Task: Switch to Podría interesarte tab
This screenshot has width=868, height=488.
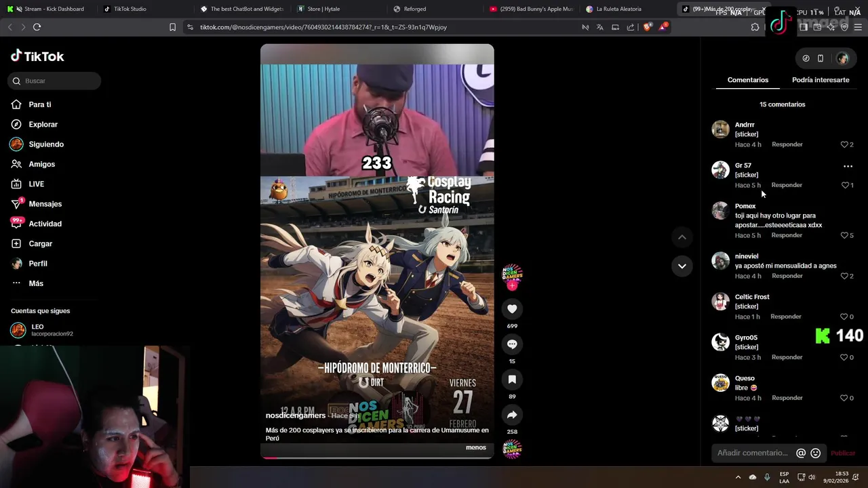Action: (x=821, y=80)
